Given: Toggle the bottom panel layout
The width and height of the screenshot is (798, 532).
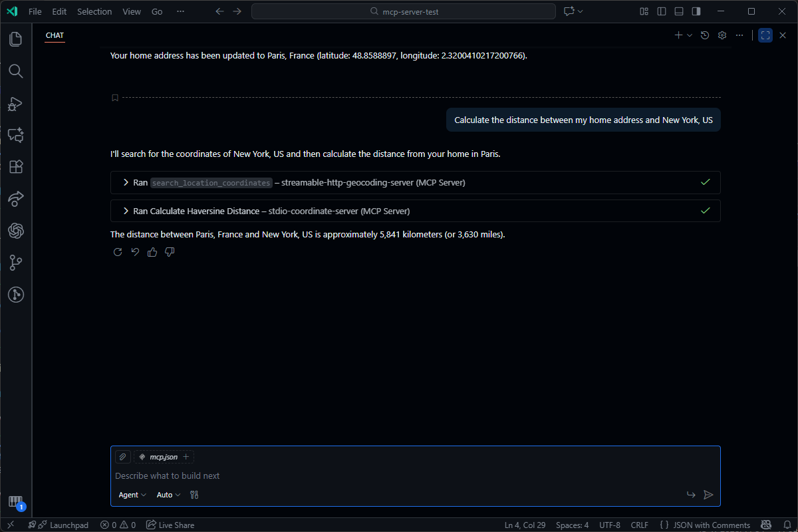Looking at the screenshot, I should click(x=678, y=11).
